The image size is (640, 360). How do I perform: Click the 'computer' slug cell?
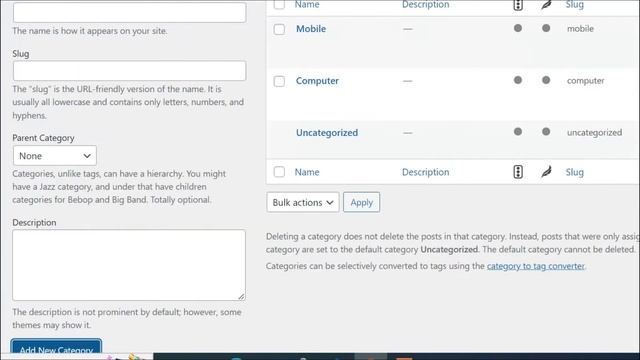(586, 81)
